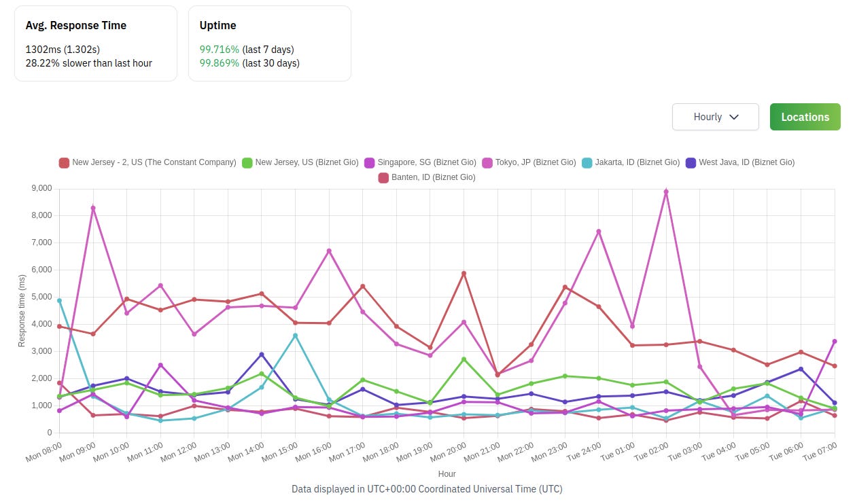This screenshot has width=855, height=504.
Task: Click the green marker icon for New Jersey, US
Action: click(246, 162)
